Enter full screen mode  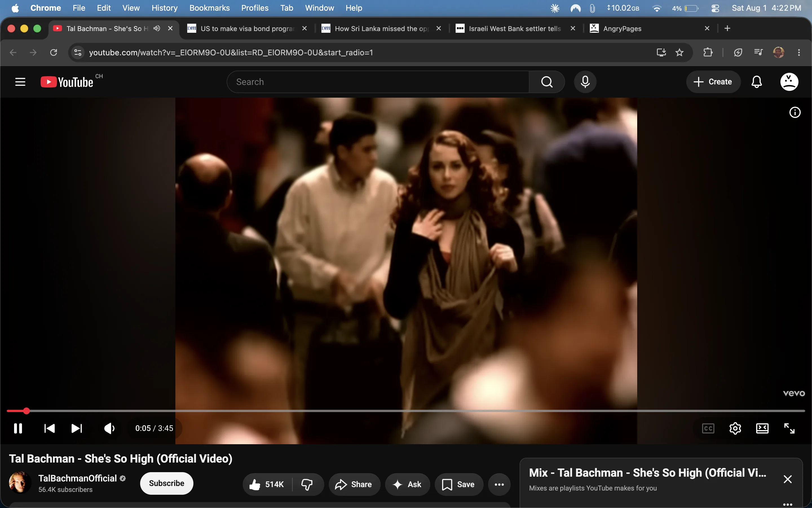click(789, 428)
